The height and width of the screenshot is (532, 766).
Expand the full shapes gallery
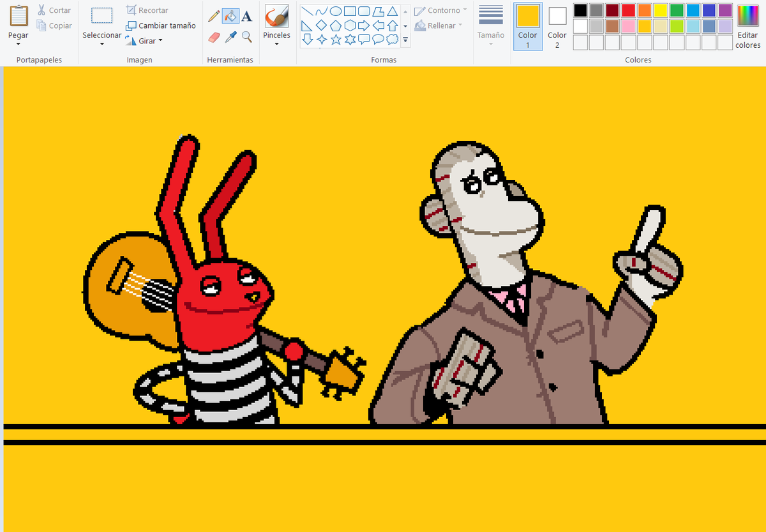(x=405, y=40)
